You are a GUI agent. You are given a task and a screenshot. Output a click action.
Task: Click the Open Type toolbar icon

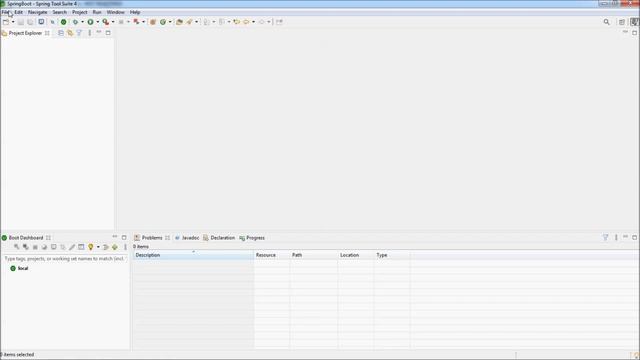(179, 22)
